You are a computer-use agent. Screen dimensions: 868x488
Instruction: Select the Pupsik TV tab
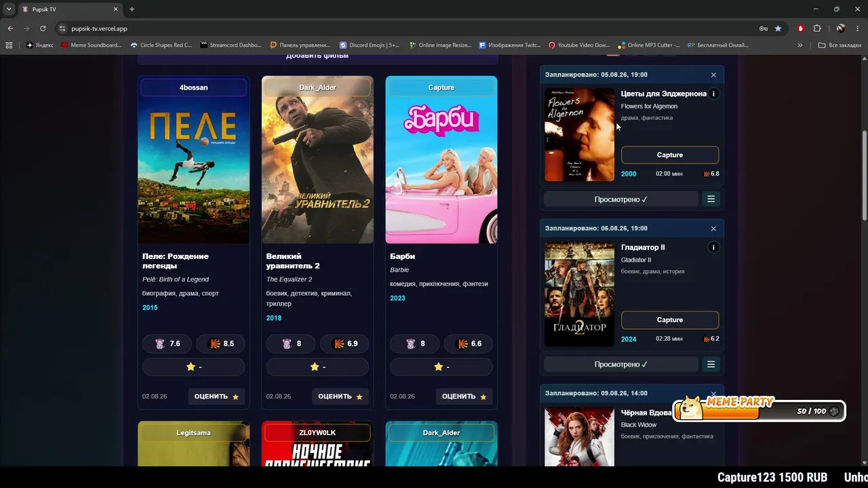coord(69,9)
